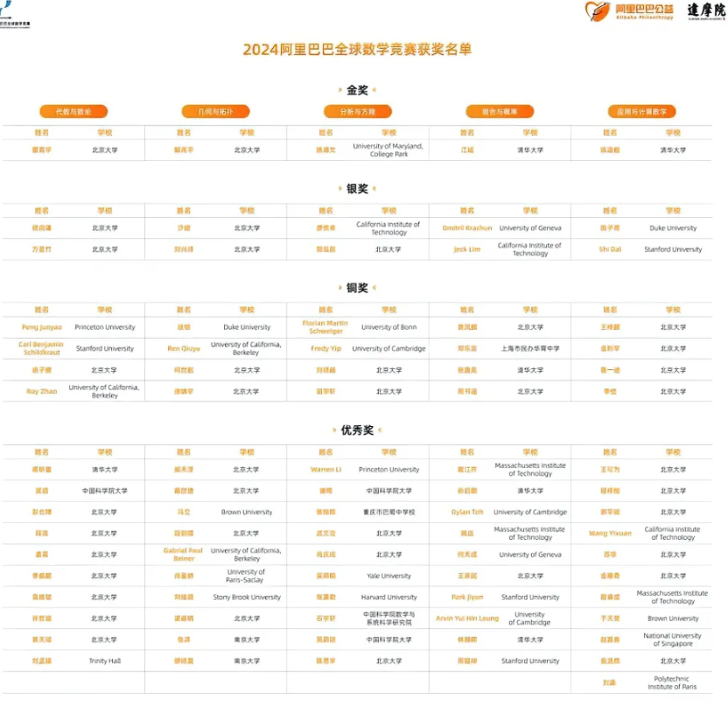Image resolution: width=728 pixels, height=706 pixels.
Task: Click Stanford University beside Park Jiyun
Action: tap(530, 598)
